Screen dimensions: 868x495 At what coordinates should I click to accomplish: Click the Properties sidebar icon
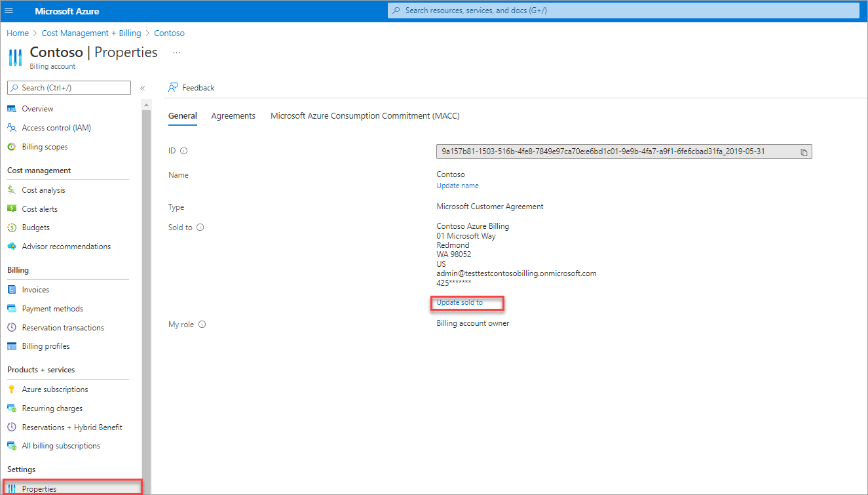pos(12,489)
